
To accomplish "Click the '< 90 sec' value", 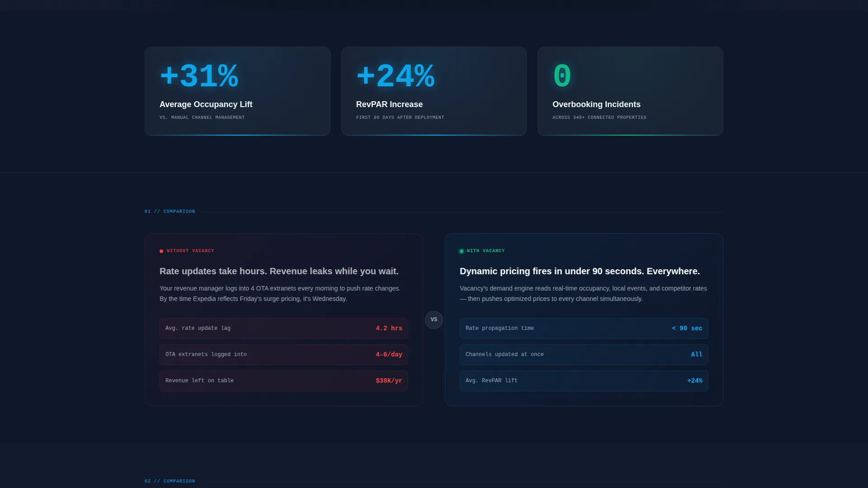I will click(687, 328).
